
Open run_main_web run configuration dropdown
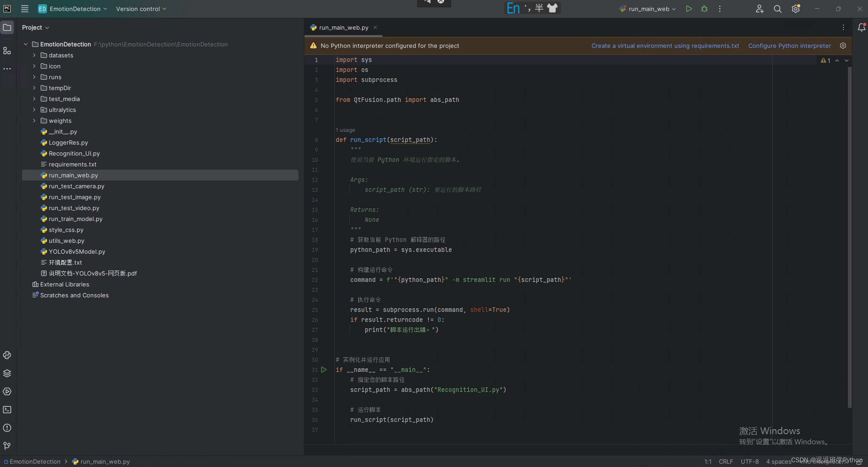tap(648, 9)
